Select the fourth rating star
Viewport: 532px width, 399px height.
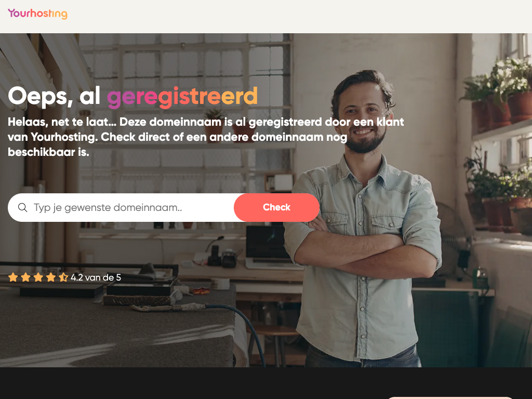(51, 277)
